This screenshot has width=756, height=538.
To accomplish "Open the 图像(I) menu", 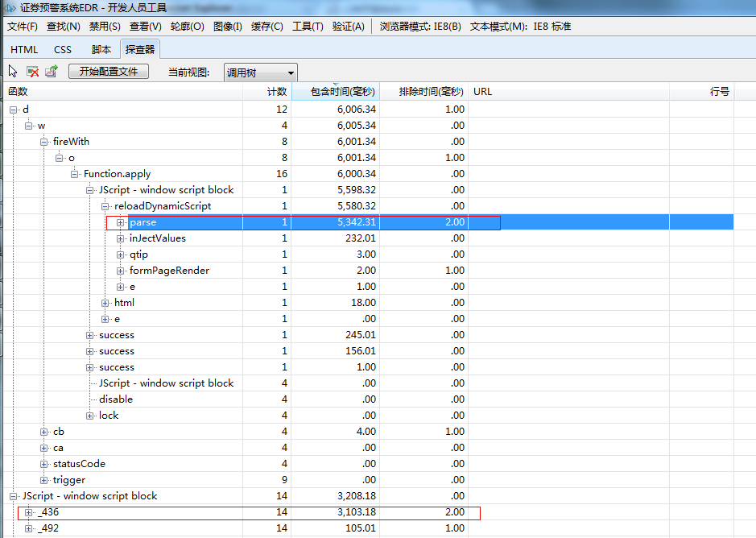I will 228,27.
